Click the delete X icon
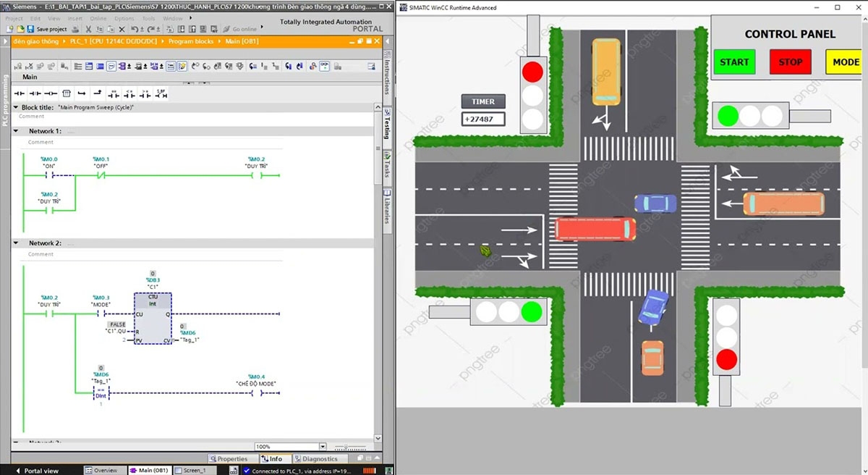Image resolution: width=868 pixels, height=475 pixels. tap(122, 29)
